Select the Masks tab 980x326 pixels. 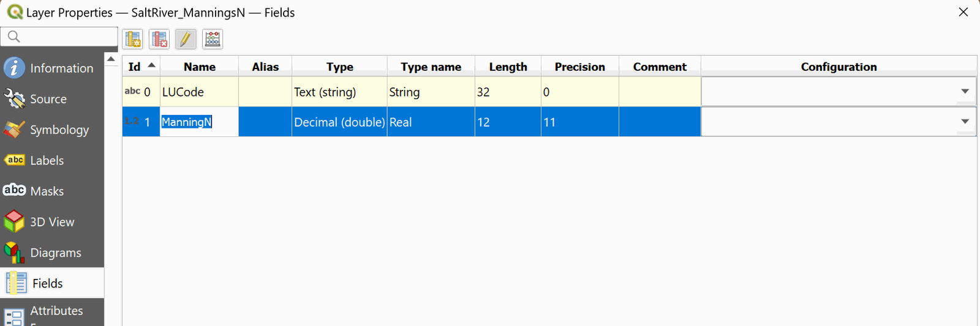52,191
